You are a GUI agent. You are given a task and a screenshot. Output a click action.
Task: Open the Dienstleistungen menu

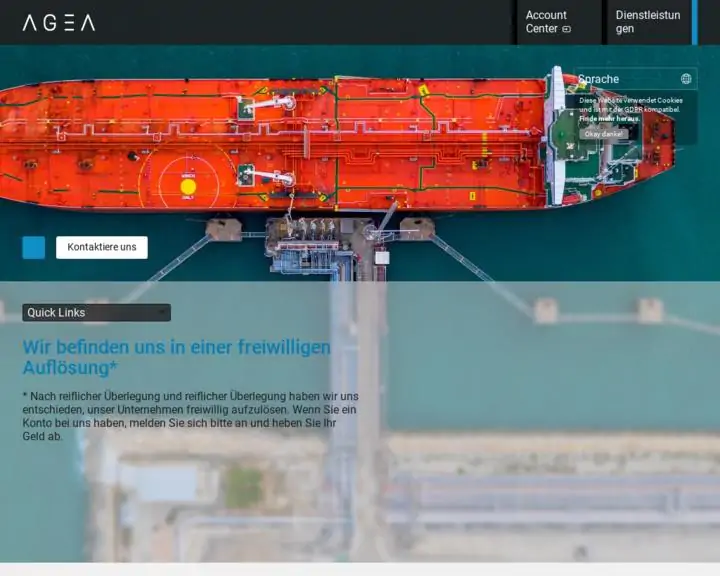click(x=648, y=22)
